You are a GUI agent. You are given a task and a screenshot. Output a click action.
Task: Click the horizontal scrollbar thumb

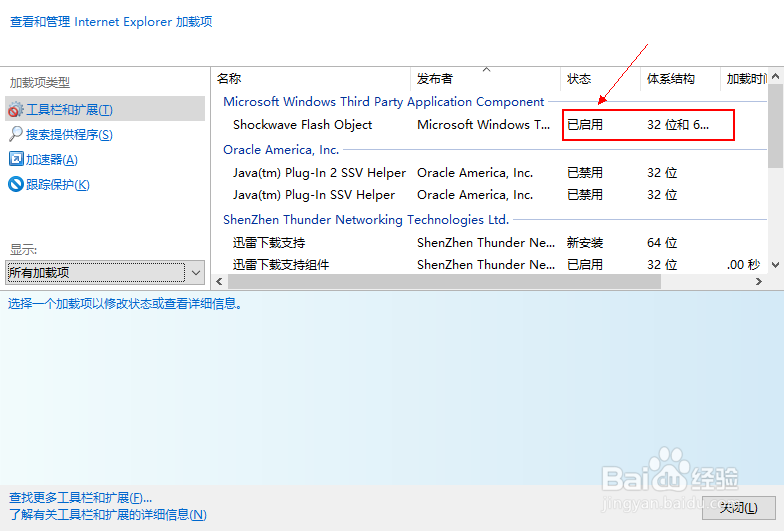444,282
